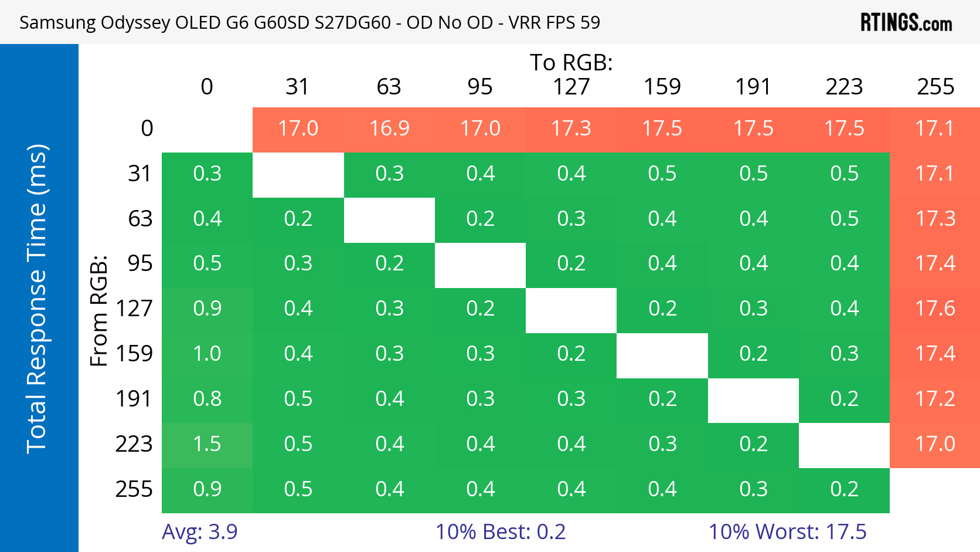980x552 pixels.
Task: Select the 'From RGB:' vertical label
Action: [99, 310]
